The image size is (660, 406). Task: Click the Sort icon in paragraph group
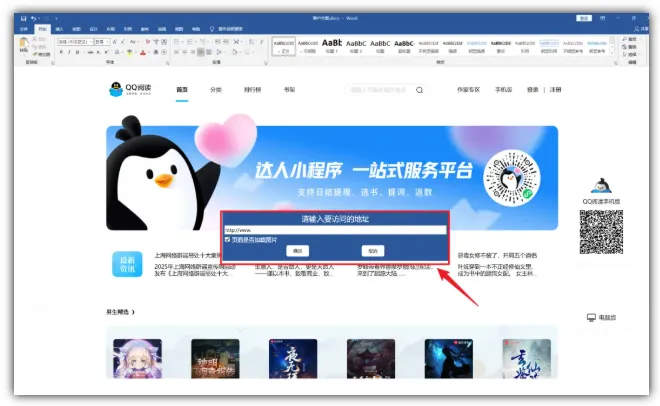pos(251,42)
